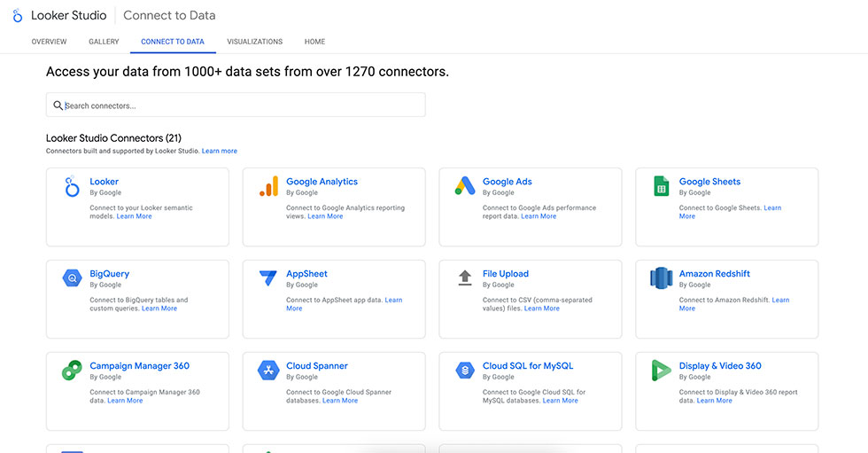Screen dimensions: 868x453
Task: Click the Google Ads logo icon
Action: [x=465, y=185]
